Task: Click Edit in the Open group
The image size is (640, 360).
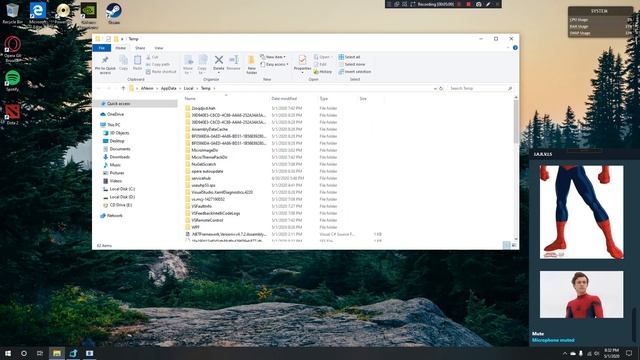Action: pos(320,64)
